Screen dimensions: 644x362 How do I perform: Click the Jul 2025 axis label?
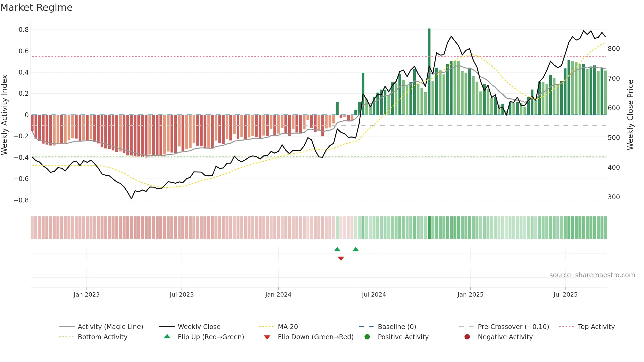pyautogui.click(x=565, y=294)
